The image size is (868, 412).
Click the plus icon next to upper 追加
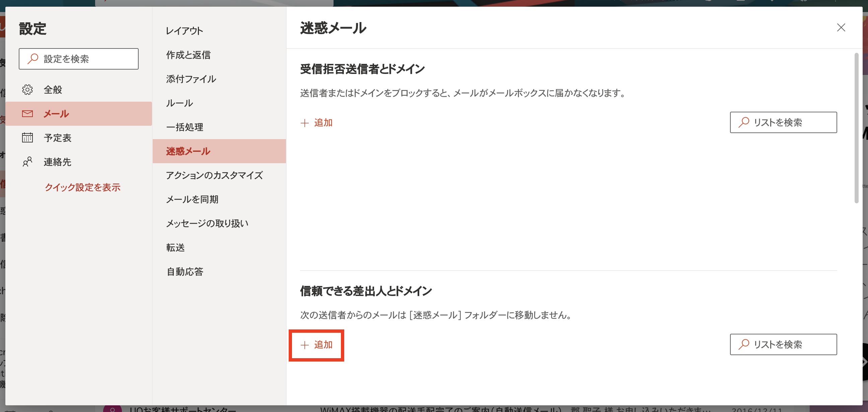tap(304, 122)
